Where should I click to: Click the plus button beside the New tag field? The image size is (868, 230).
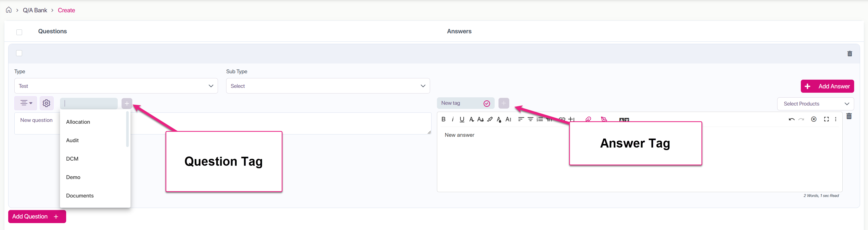click(504, 103)
